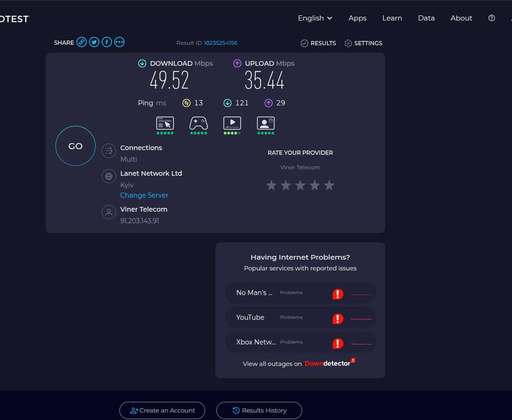Open the English language dropdown
This screenshot has height=420, width=512.
[x=315, y=18]
